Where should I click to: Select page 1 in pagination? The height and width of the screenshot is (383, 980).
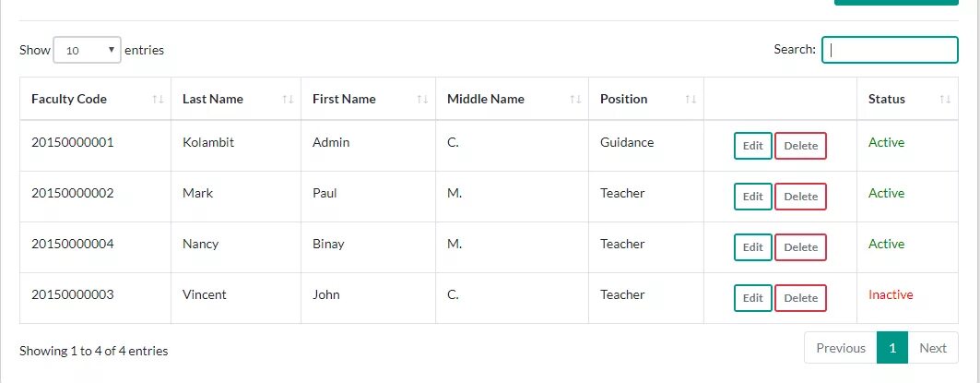[892, 348]
